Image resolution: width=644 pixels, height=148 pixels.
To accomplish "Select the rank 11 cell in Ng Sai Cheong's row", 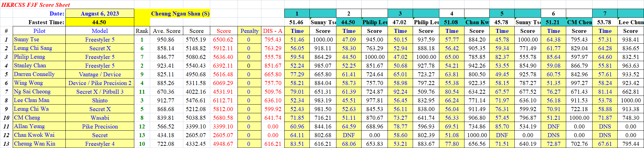I will 142,92.
